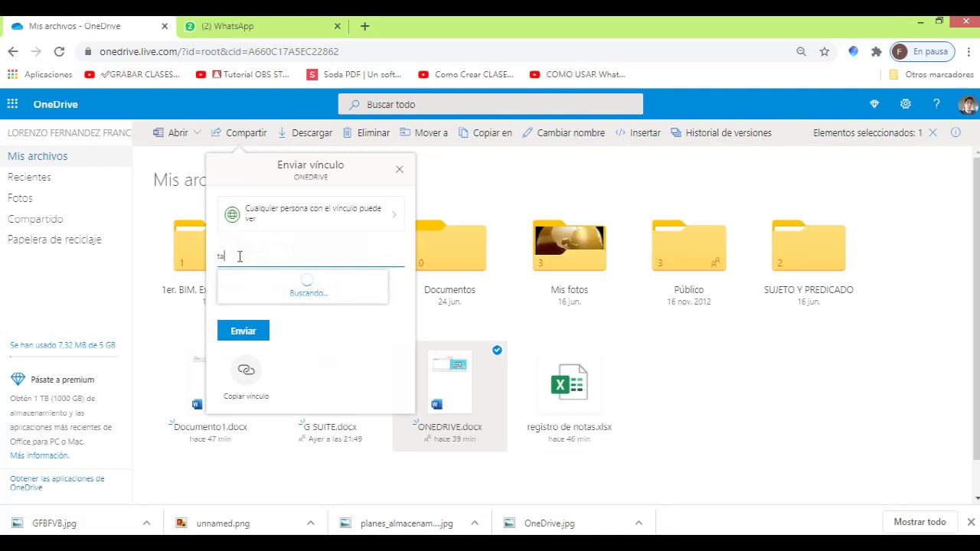Reload the page

[59, 51]
